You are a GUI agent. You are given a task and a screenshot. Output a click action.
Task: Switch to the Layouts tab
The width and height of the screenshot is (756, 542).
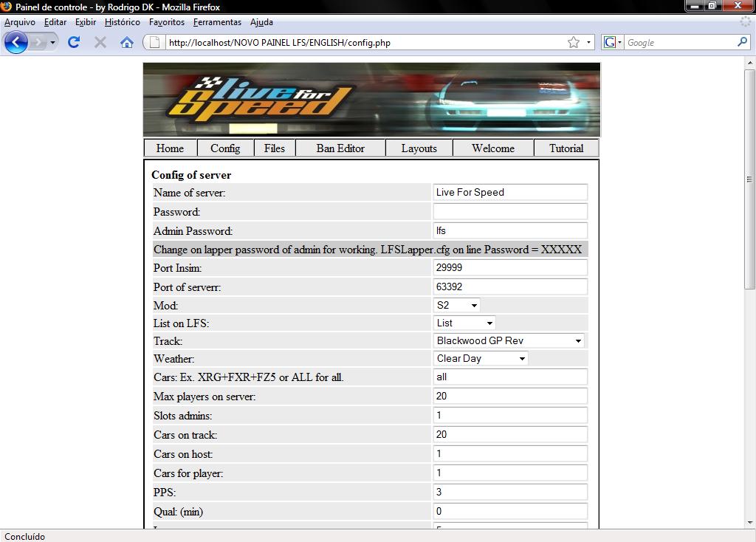point(419,148)
